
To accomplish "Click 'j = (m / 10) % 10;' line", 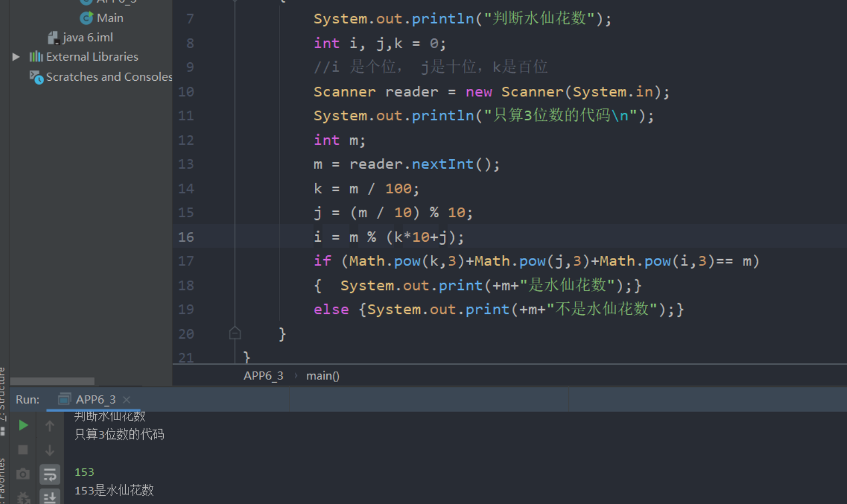I will [393, 212].
